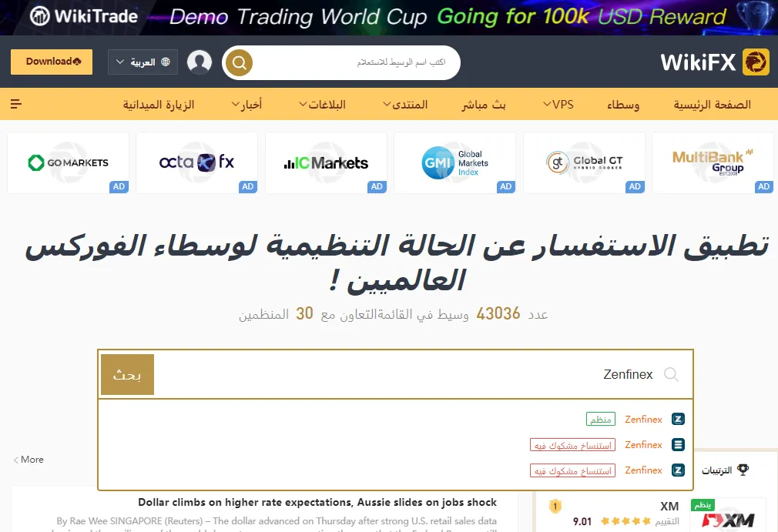The image size is (778, 532).
Task: Select second Zenfinex suspicious clone result
Action: [x=395, y=445]
